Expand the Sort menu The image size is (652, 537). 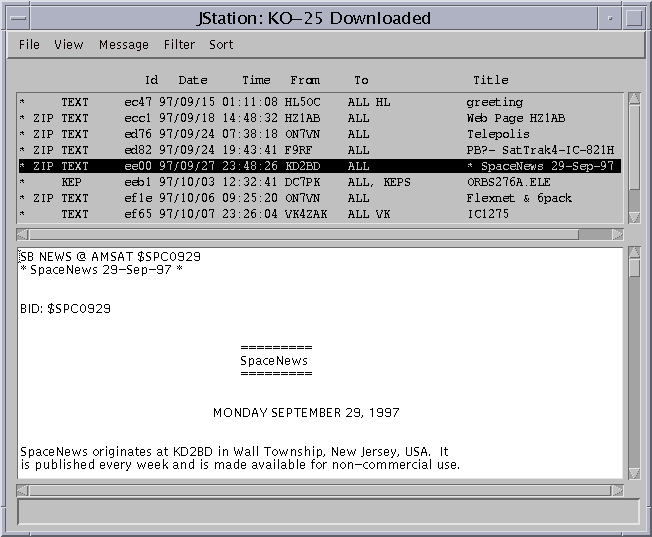point(221,45)
